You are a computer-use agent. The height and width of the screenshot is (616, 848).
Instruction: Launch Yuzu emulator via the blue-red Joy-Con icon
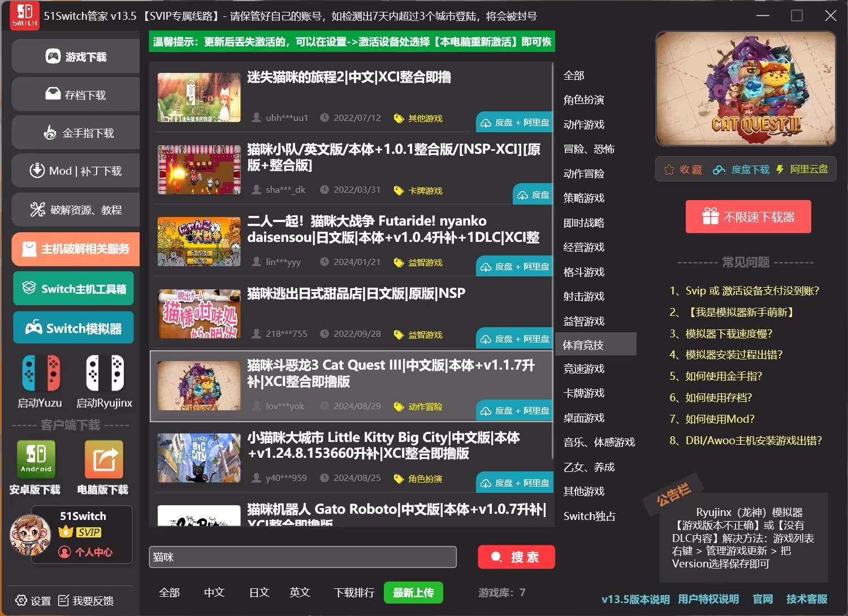(x=41, y=373)
